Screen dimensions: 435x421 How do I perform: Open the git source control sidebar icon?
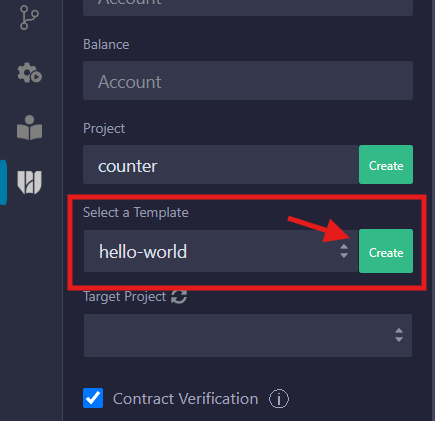pyautogui.click(x=29, y=18)
